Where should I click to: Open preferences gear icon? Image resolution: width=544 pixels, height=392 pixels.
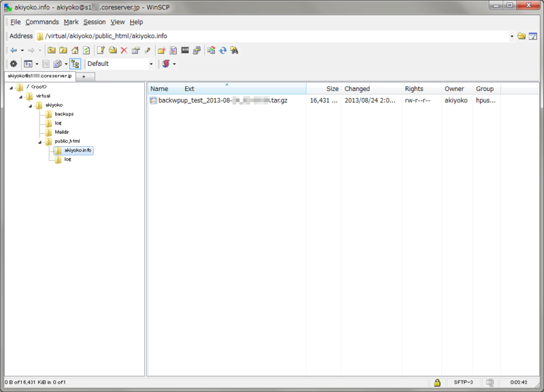tap(14, 64)
